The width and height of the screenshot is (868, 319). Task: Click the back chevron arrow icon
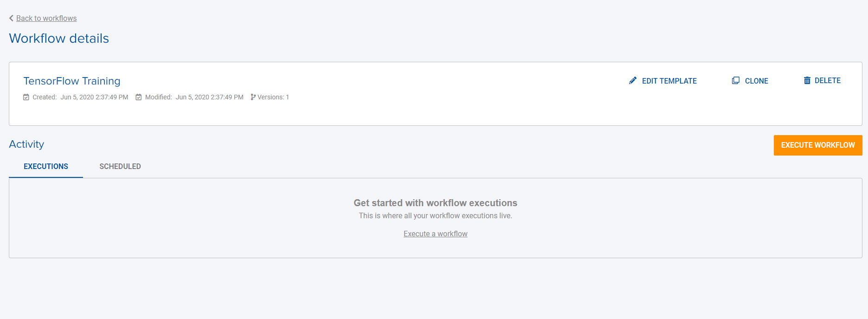(11, 18)
